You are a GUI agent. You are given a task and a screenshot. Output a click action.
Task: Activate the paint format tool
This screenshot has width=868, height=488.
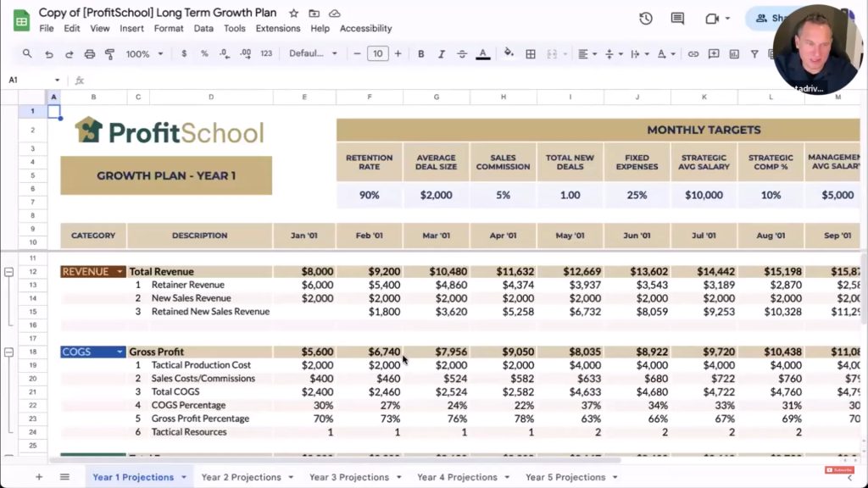coord(109,53)
